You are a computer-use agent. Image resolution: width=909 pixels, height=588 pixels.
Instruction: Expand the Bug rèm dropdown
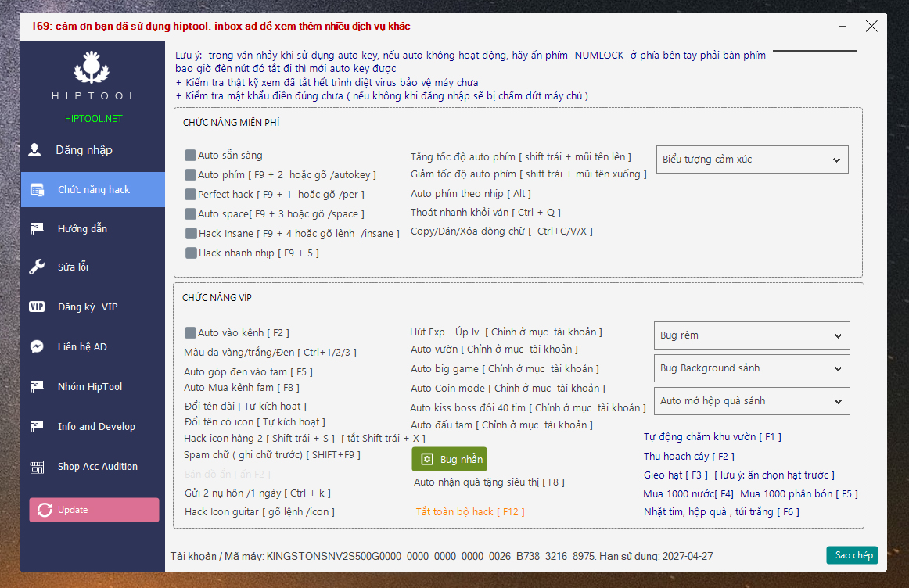click(751, 335)
